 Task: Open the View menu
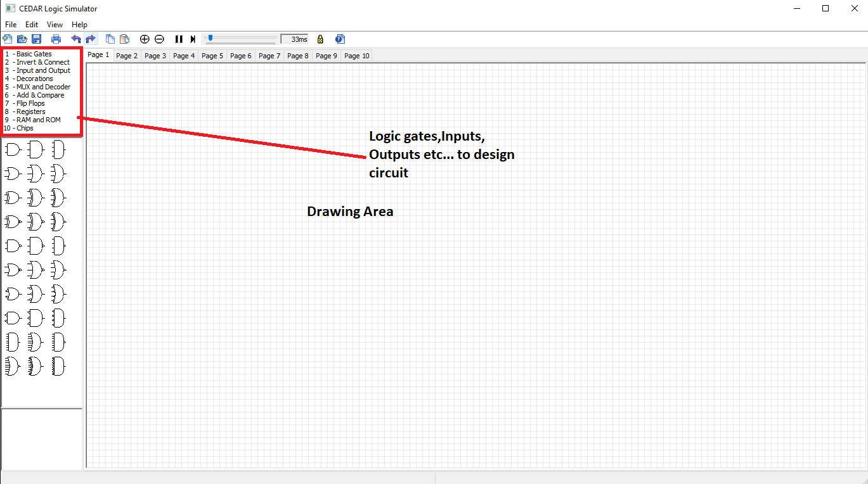55,24
